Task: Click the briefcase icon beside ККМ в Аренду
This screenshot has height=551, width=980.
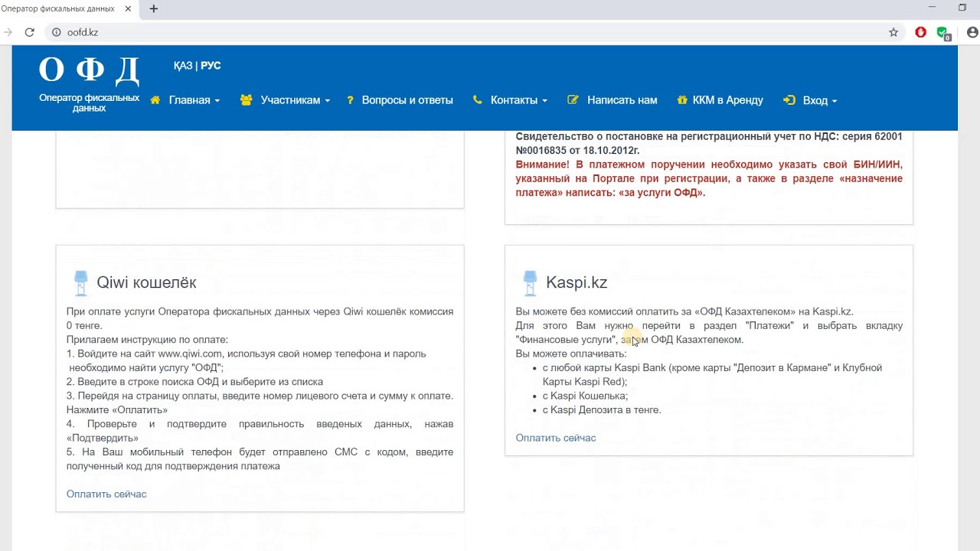Action: (x=683, y=100)
